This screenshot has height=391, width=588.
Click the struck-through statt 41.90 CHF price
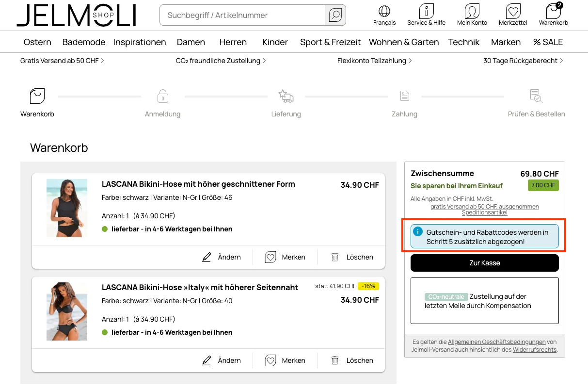pos(335,286)
